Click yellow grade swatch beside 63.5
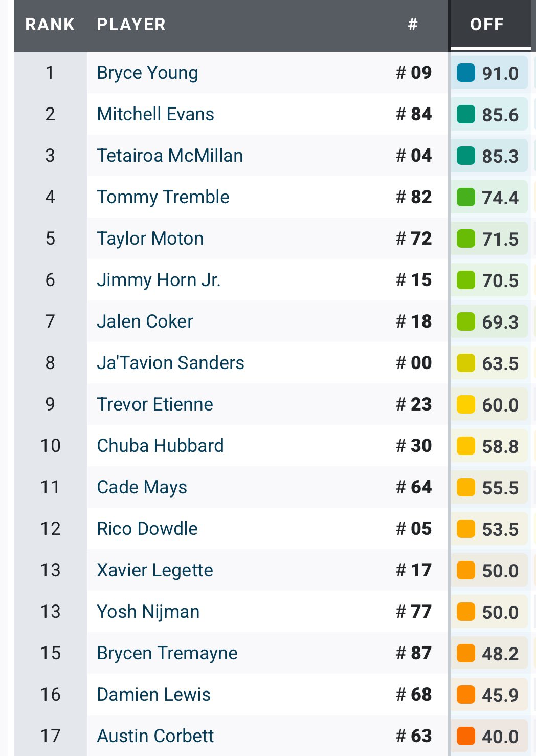 tap(465, 363)
